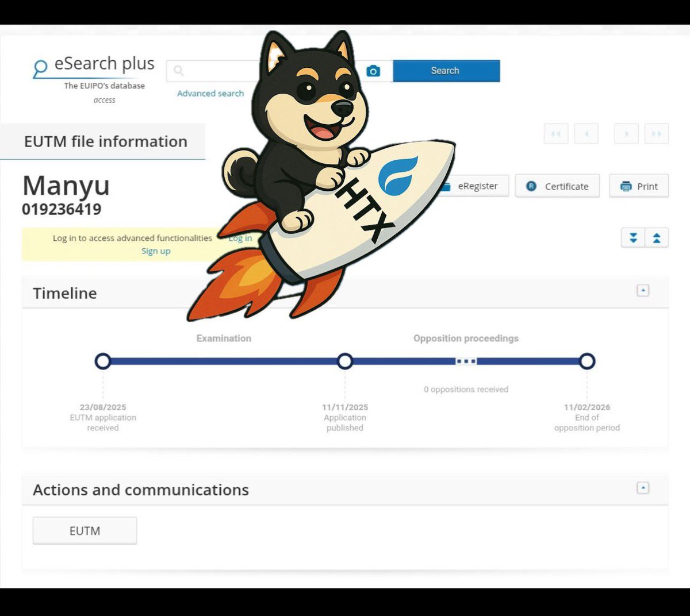Click the Application published timeline marker
The image size is (690, 616).
345,361
